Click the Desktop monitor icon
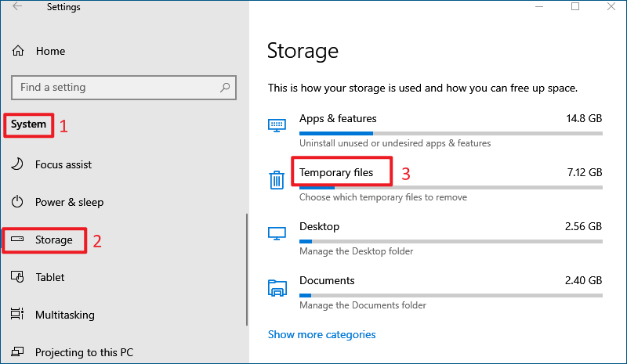This screenshot has height=364, width=627. point(277,233)
